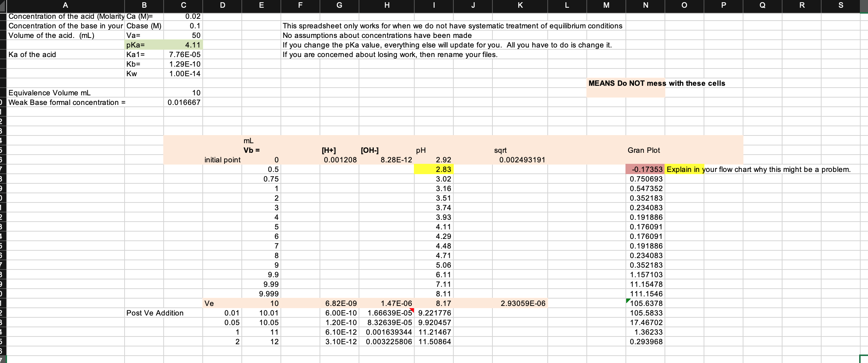The image size is (868, 363).
Task: Click the initial [H+] value 0.001208
Action: pos(339,160)
